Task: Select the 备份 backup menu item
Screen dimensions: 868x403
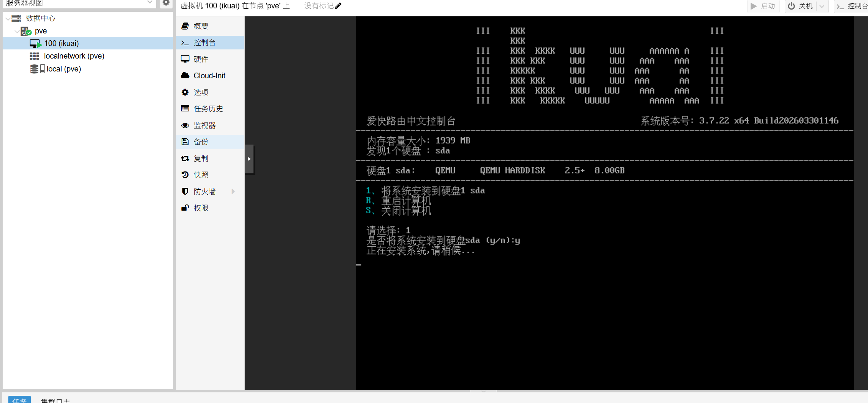Action: point(201,142)
